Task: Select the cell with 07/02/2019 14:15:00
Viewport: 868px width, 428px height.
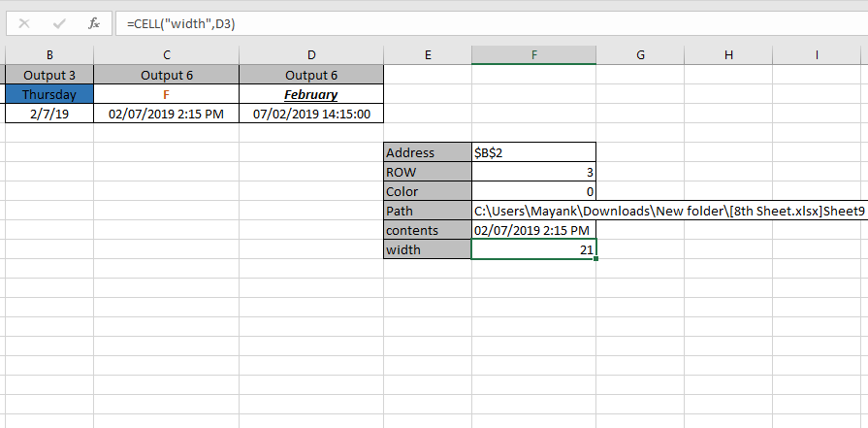Action: (x=311, y=115)
